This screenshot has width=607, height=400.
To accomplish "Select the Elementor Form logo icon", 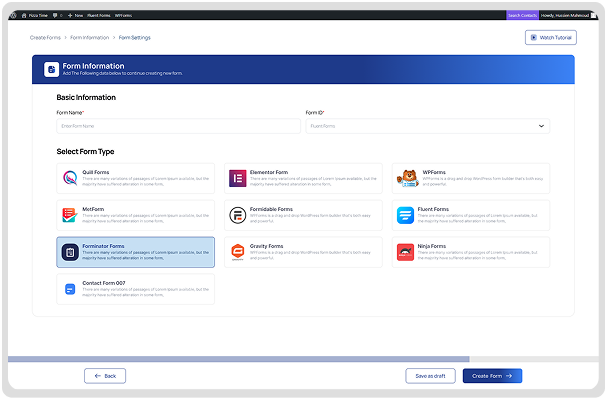I will 238,178.
